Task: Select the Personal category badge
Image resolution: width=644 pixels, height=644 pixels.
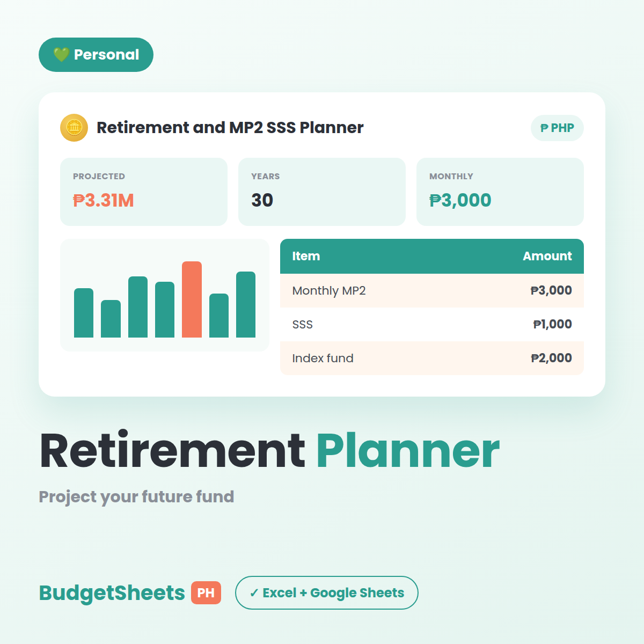Action: (x=96, y=55)
